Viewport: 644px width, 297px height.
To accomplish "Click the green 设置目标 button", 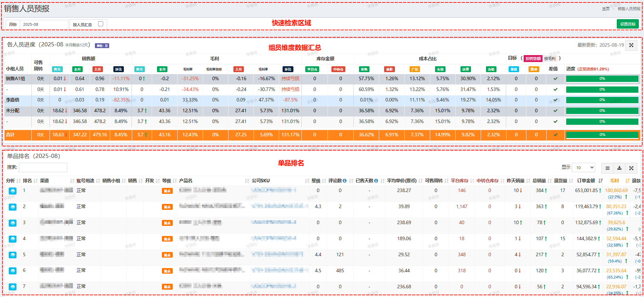I will [x=628, y=24].
